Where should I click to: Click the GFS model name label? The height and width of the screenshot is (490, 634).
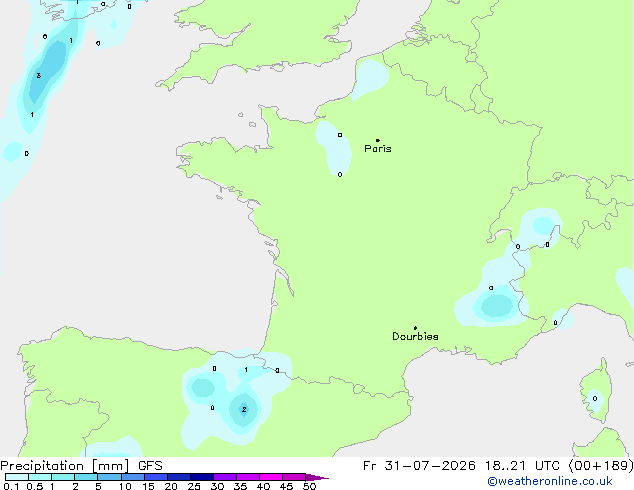150,466
